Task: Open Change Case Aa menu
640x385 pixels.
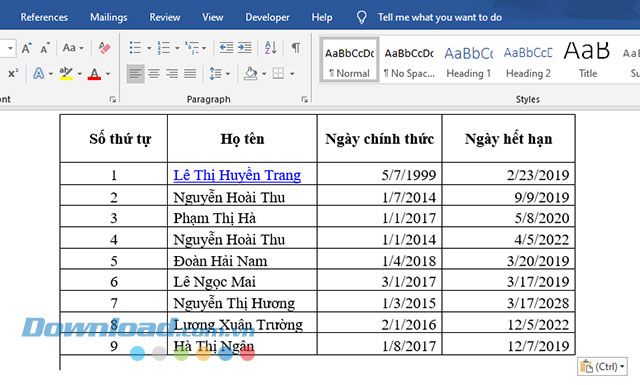Action: tap(73, 48)
